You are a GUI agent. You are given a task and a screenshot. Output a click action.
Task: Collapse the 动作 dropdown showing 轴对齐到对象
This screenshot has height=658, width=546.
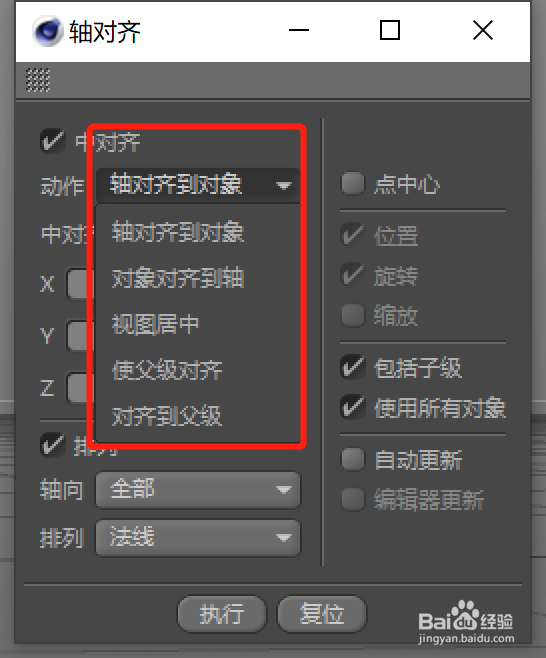[x=198, y=185]
